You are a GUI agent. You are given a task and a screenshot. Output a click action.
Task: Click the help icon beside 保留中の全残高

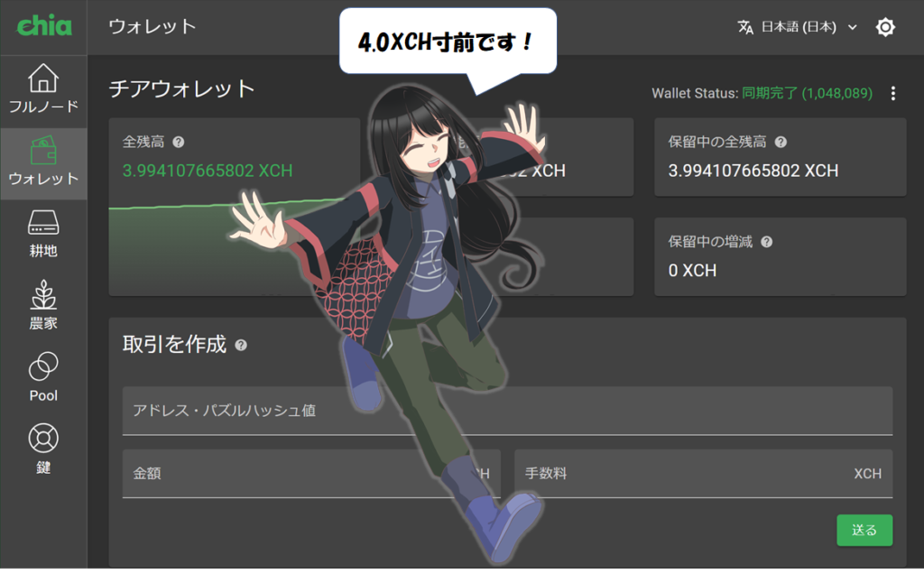click(x=781, y=142)
